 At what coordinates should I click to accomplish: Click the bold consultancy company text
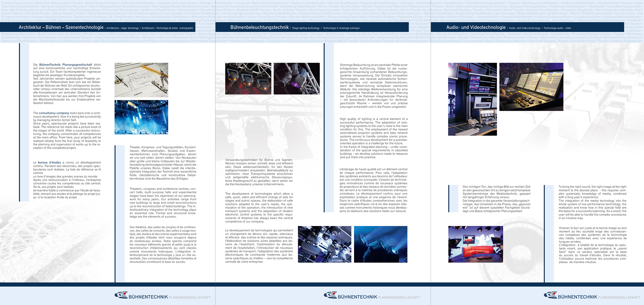54,113
